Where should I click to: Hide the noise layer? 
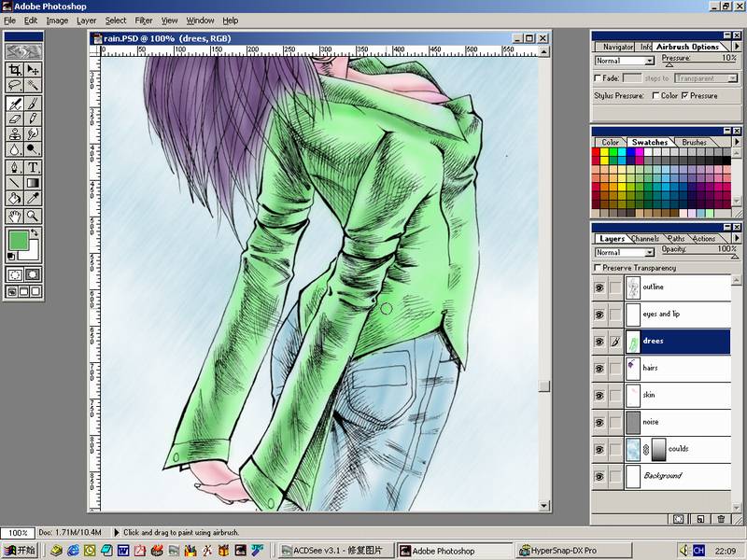[x=599, y=423]
